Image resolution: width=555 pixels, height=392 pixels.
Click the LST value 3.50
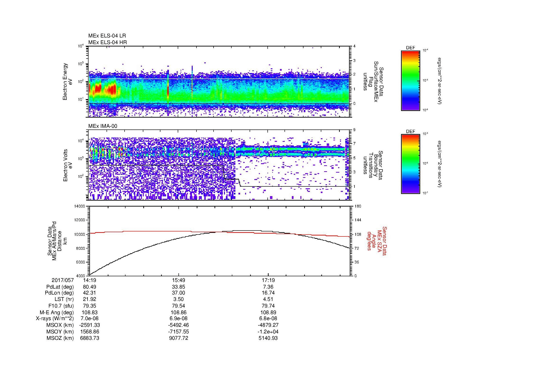click(x=179, y=300)
